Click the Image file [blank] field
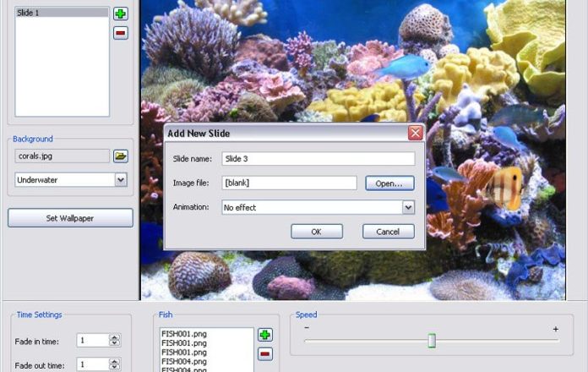 [x=289, y=183]
